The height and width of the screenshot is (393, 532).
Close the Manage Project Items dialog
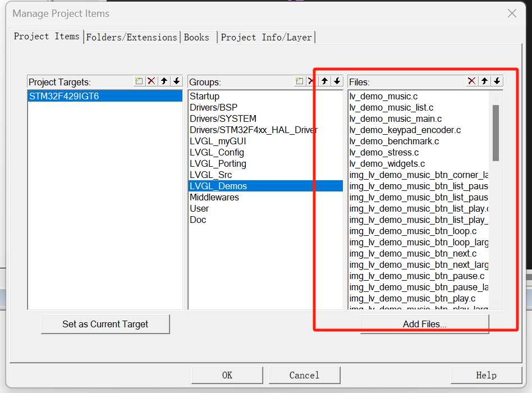pyautogui.click(x=512, y=13)
